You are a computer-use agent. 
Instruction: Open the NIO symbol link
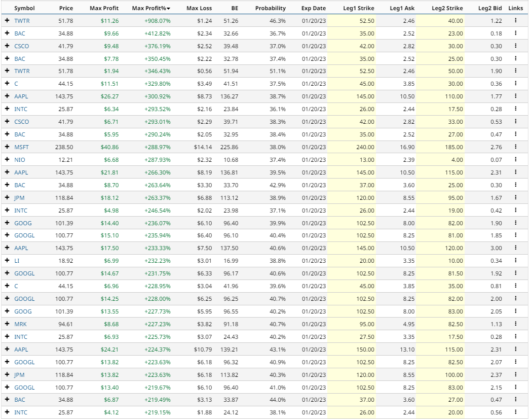coord(20,160)
